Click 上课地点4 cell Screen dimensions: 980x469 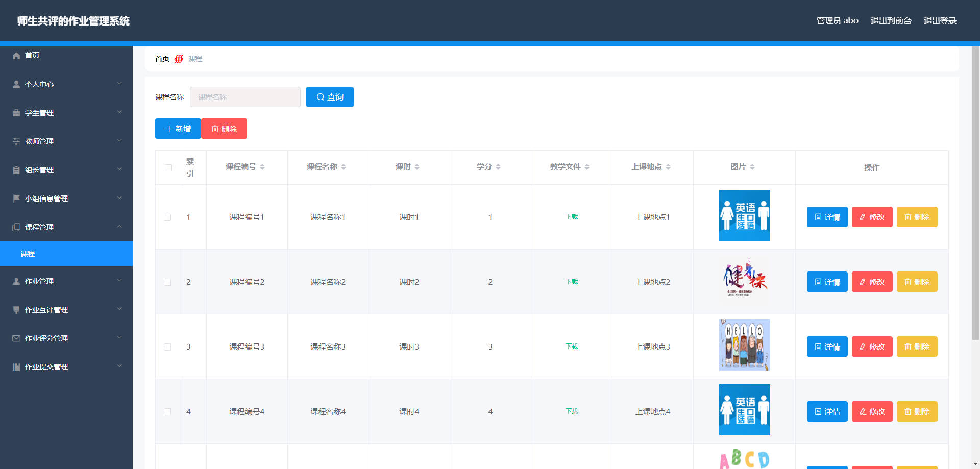pyautogui.click(x=653, y=412)
